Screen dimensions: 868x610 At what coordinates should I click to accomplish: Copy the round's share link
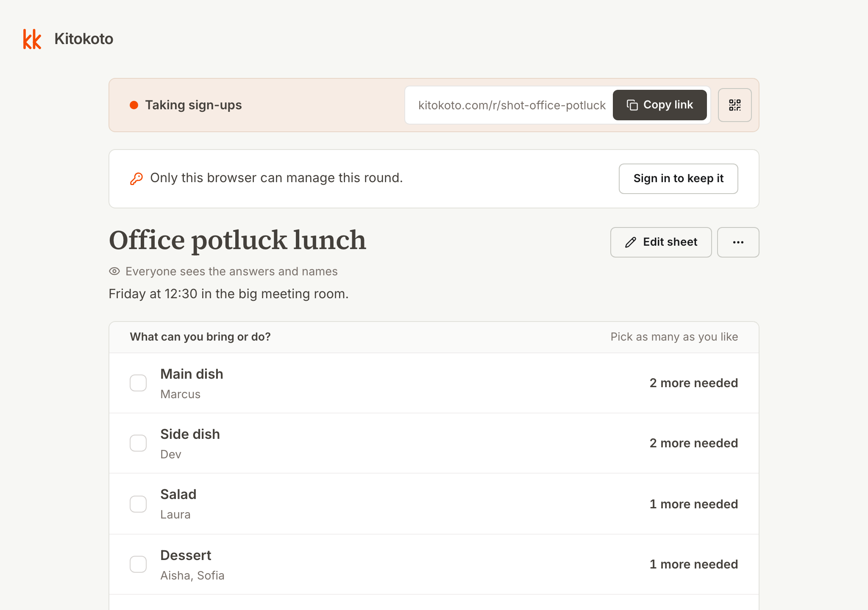[659, 105]
